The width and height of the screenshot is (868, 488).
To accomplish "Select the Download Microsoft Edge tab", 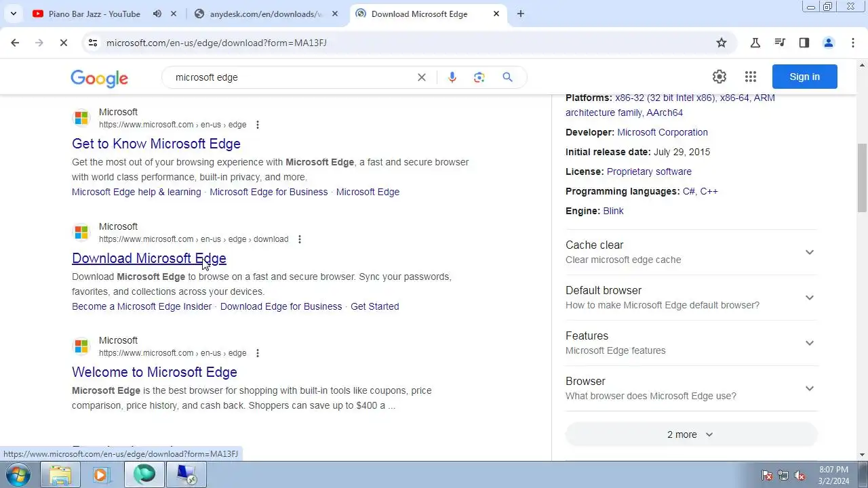I will 420,14.
